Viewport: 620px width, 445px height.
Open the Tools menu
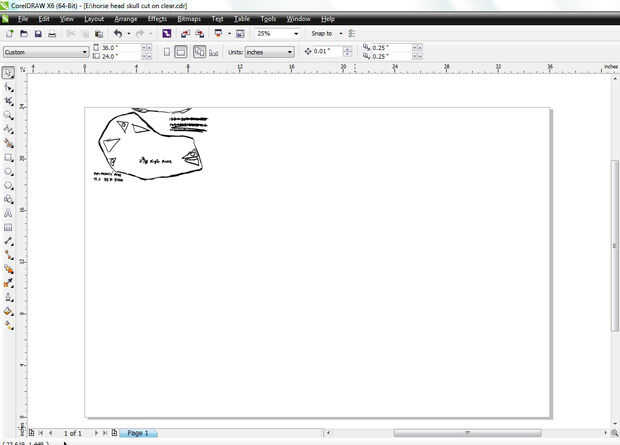pyautogui.click(x=268, y=19)
